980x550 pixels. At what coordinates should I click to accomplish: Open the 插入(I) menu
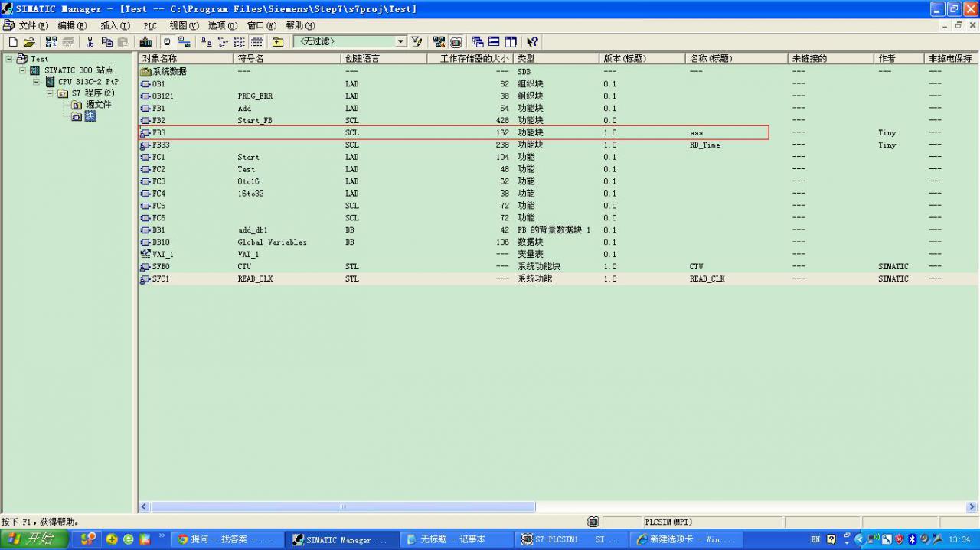[116, 25]
